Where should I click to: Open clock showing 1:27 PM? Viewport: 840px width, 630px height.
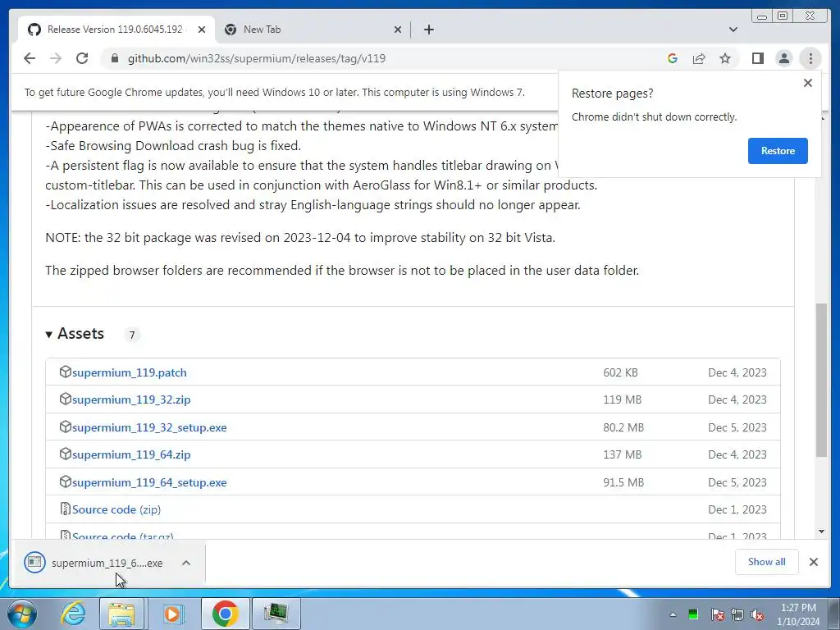click(x=798, y=614)
